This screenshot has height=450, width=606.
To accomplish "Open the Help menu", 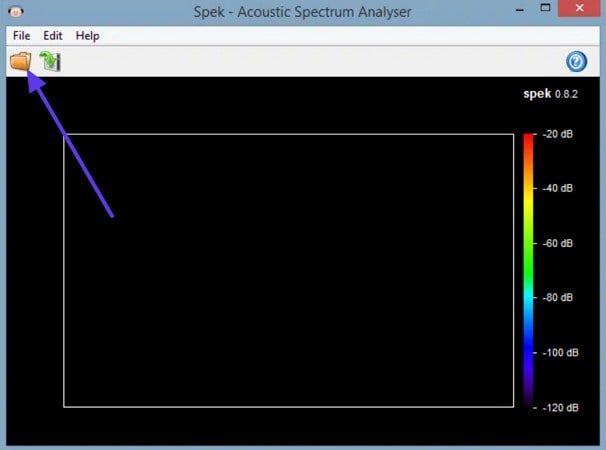I will (x=87, y=36).
